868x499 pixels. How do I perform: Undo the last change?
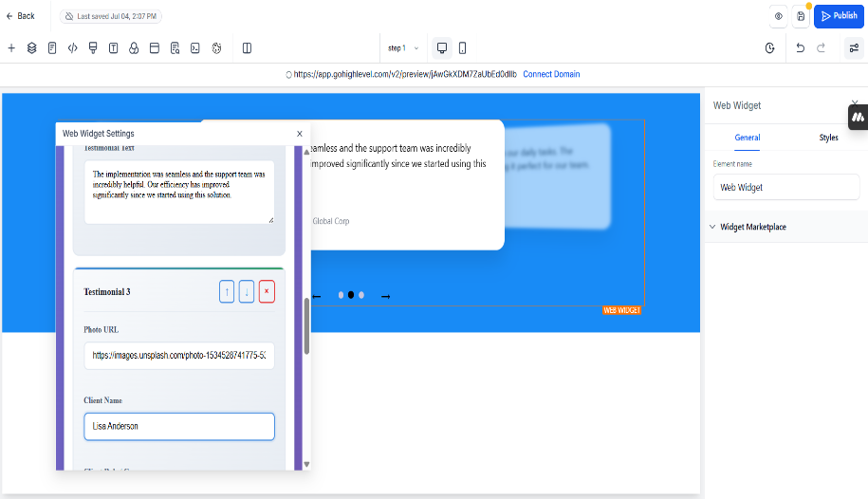[x=800, y=48]
